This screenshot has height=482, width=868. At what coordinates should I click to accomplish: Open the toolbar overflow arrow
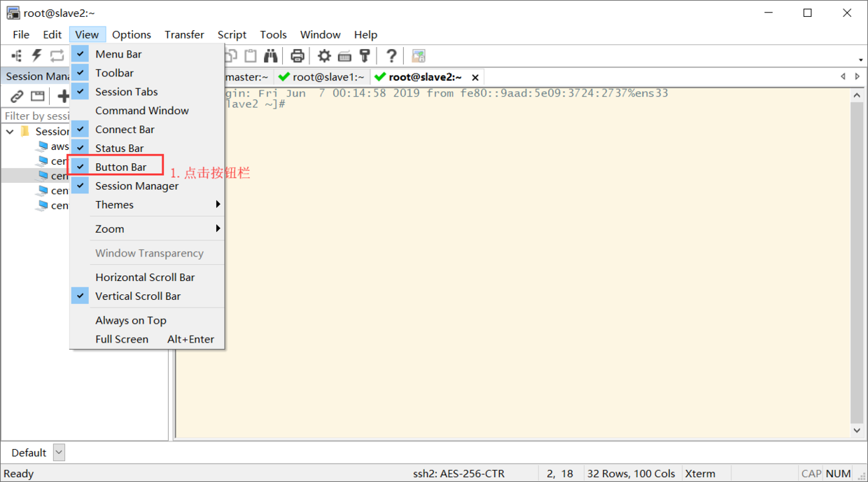pos(860,60)
